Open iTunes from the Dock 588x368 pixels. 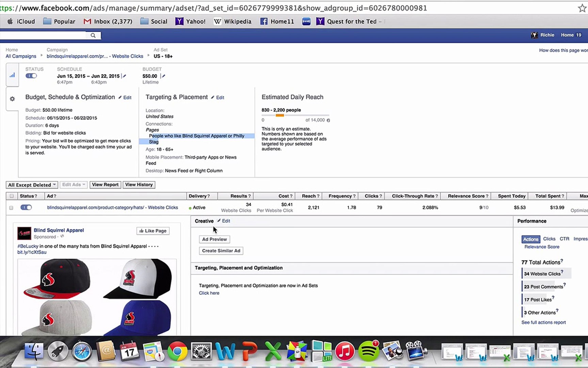click(345, 351)
